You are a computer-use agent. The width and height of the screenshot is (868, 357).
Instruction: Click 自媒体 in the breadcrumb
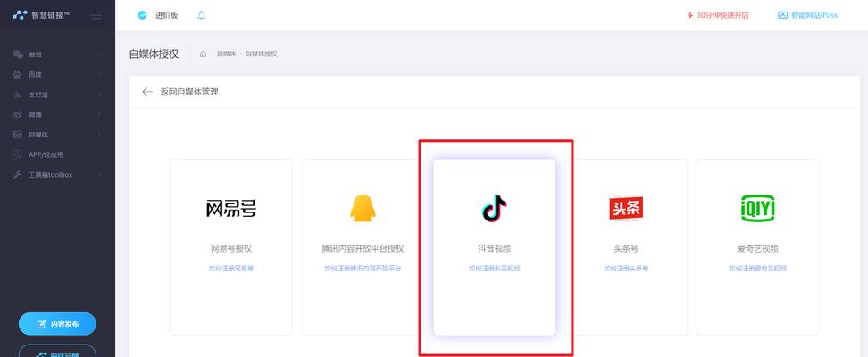coord(226,54)
